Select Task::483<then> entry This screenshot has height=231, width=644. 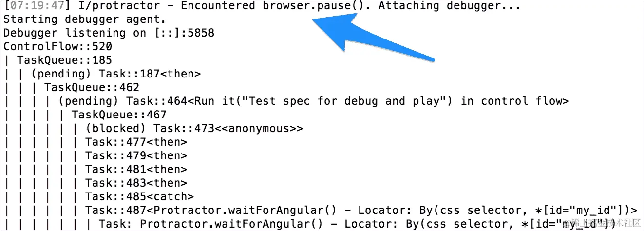[136, 183]
